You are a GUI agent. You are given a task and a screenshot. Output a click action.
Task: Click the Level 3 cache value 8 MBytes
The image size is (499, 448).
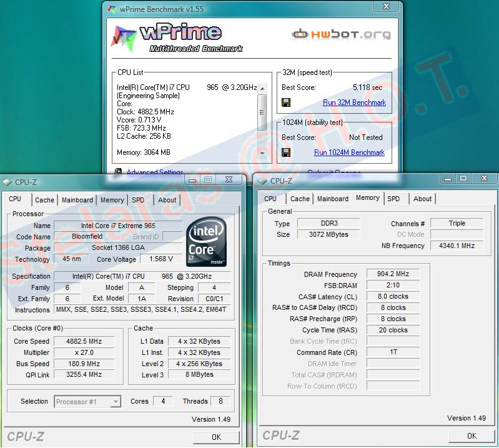click(x=199, y=374)
